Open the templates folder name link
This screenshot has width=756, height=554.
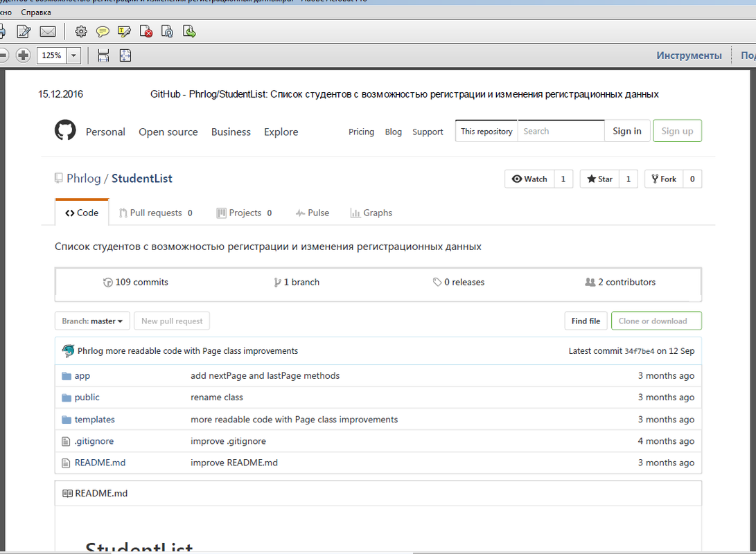coord(94,420)
